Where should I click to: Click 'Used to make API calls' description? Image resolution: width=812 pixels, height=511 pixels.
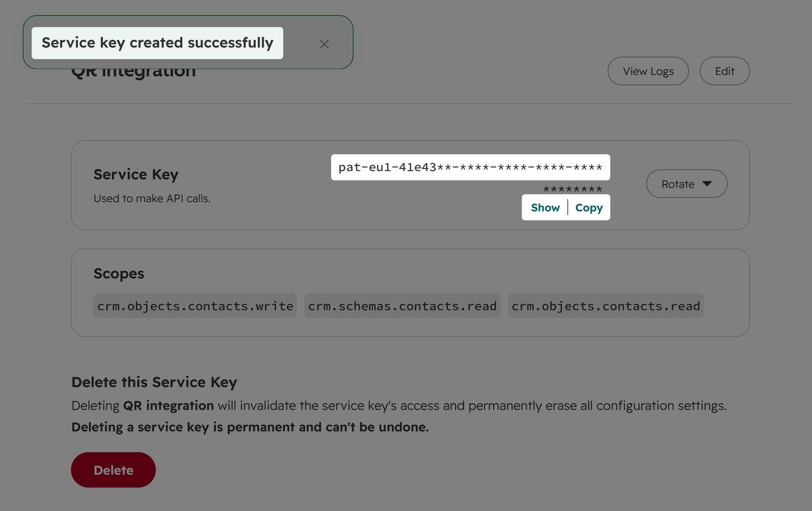tap(152, 199)
